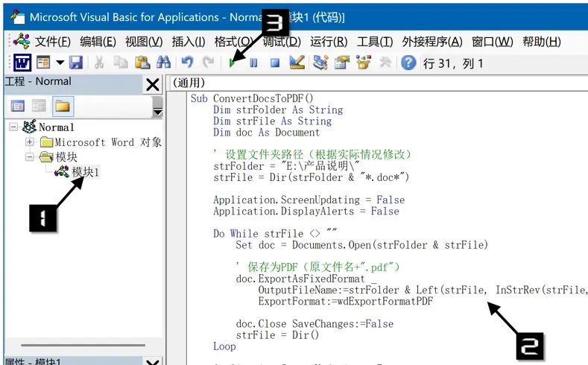Open the 调试(D) menu
Image resolution: width=588 pixels, height=365 pixels.
(282, 42)
